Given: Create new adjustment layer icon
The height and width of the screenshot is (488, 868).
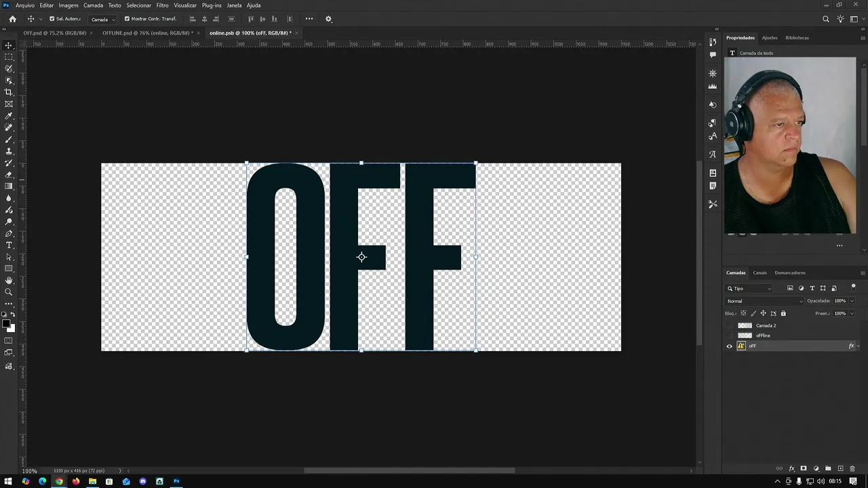Looking at the screenshot, I should tap(816, 468).
